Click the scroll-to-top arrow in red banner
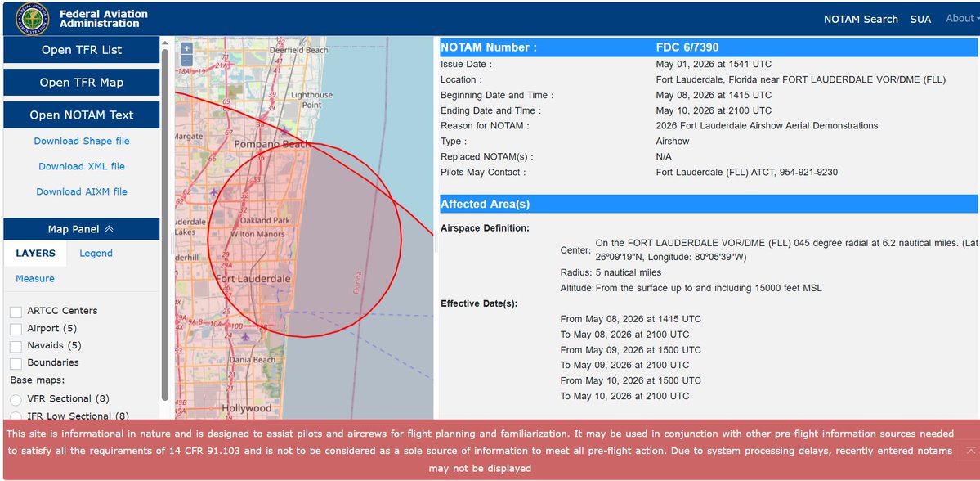Viewport: 980px width, 481px height. 971,451
